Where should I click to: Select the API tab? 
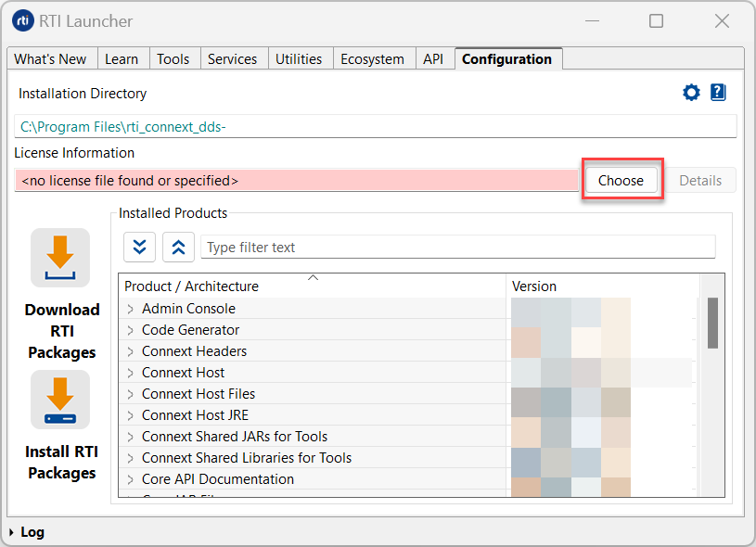coord(433,58)
